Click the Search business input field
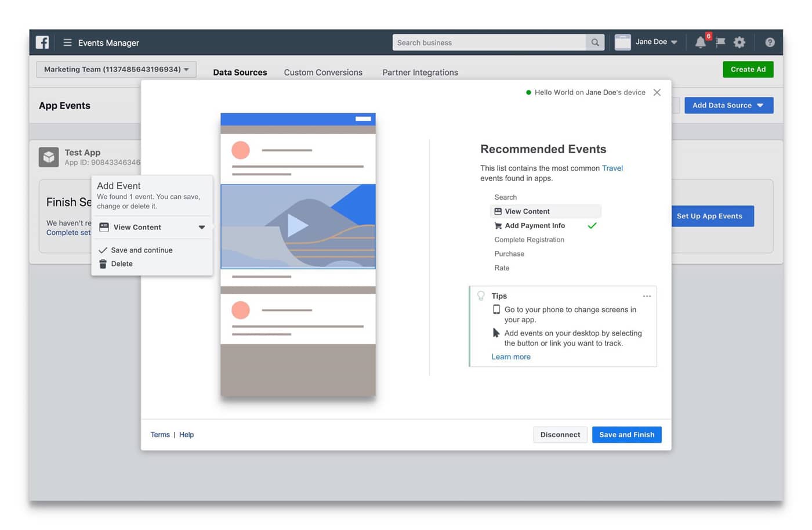This screenshot has height=530, width=812. pyautogui.click(x=489, y=42)
